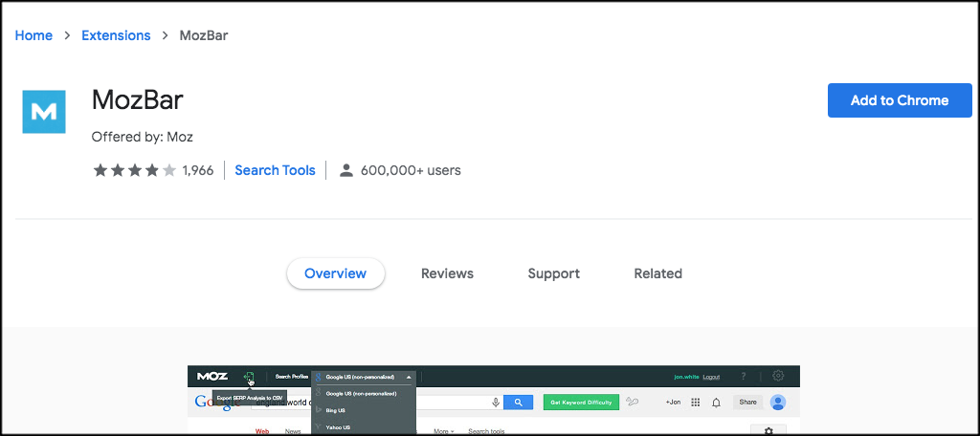Click the Offered by: Moz text
This screenshot has height=436, width=980.
[142, 137]
